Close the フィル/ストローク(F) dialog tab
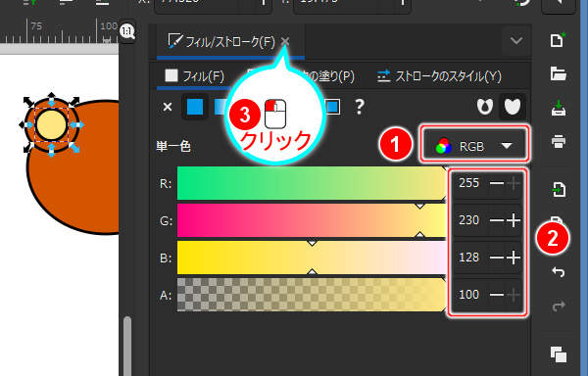The width and height of the screenshot is (588, 376). click(285, 41)
